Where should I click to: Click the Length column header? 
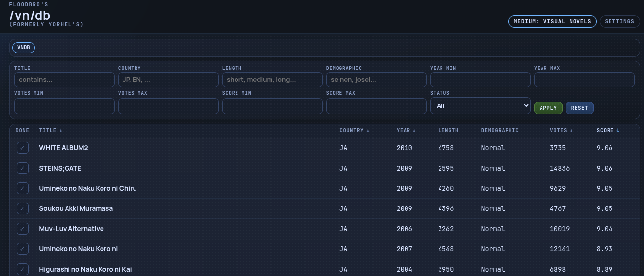[448, 131]
